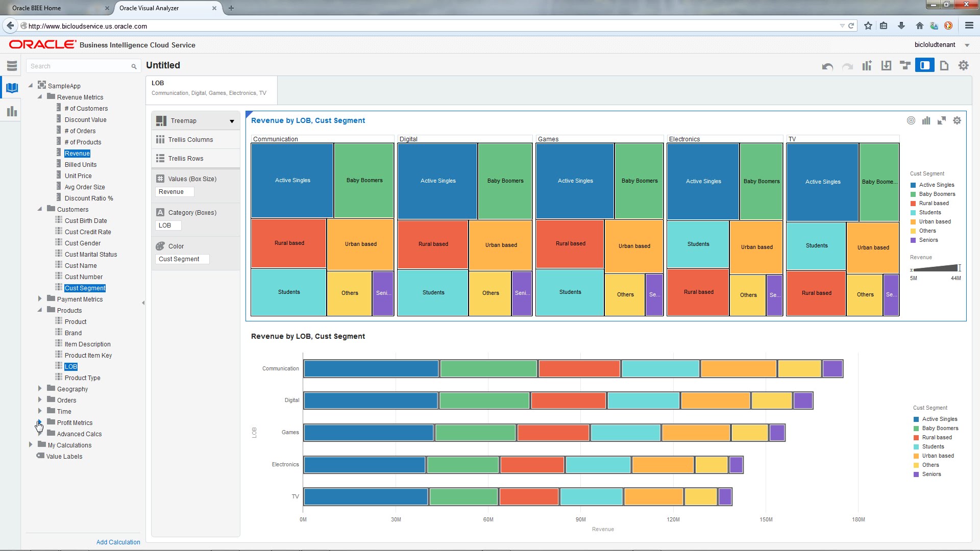This screenshot has width=980, height=551.
Task: Click the treemap's target circle icon
Action: coord(911,121)
